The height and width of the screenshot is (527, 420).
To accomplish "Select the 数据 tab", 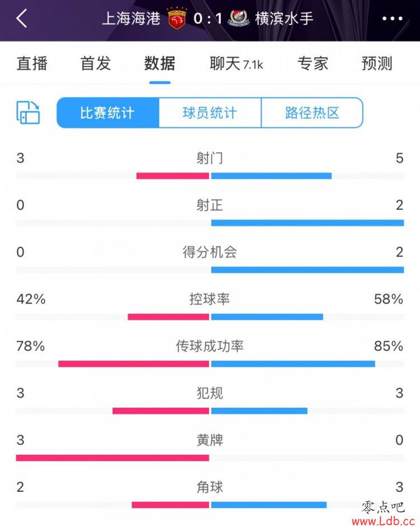I will 160,63.
